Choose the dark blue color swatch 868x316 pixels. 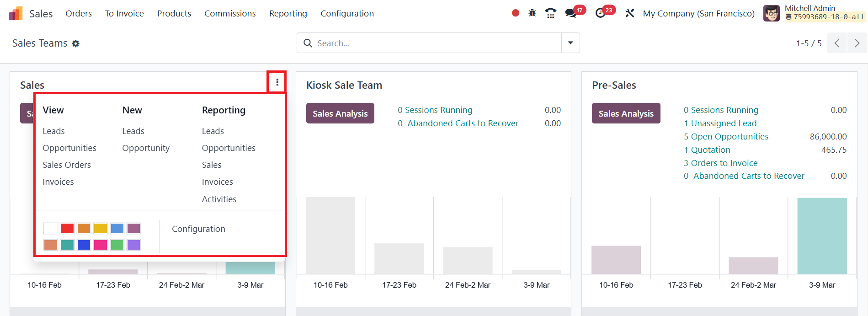pyautogui.click(x=84, y=245)
